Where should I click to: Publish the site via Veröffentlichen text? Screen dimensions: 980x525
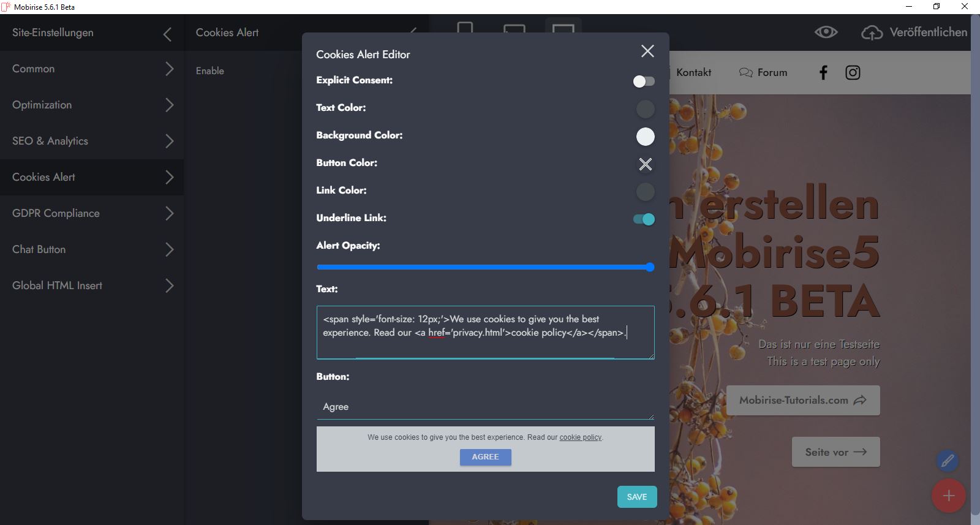tap(929, 32)
